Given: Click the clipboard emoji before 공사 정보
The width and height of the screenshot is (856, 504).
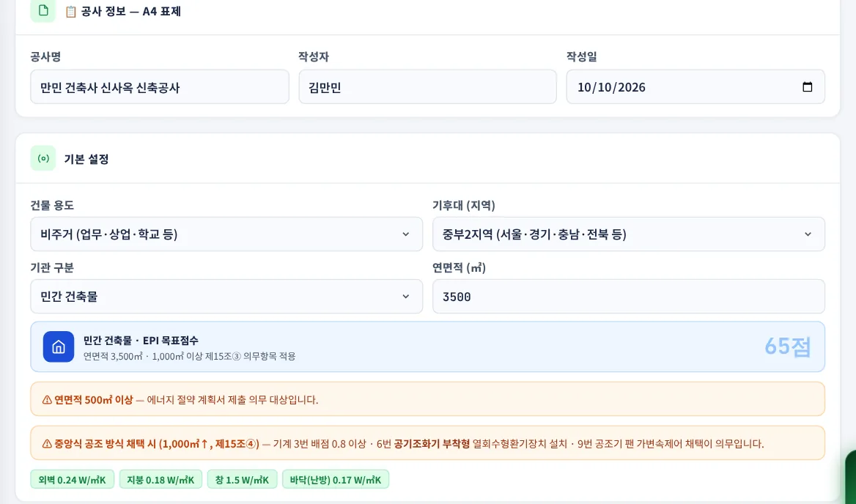Looking at the screenshot, I should [x=70, y=12].
